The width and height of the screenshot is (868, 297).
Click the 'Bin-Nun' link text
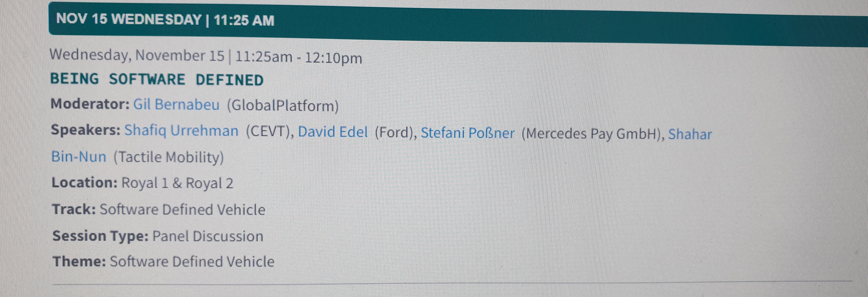pyautogui.click(x=79, y=157)
